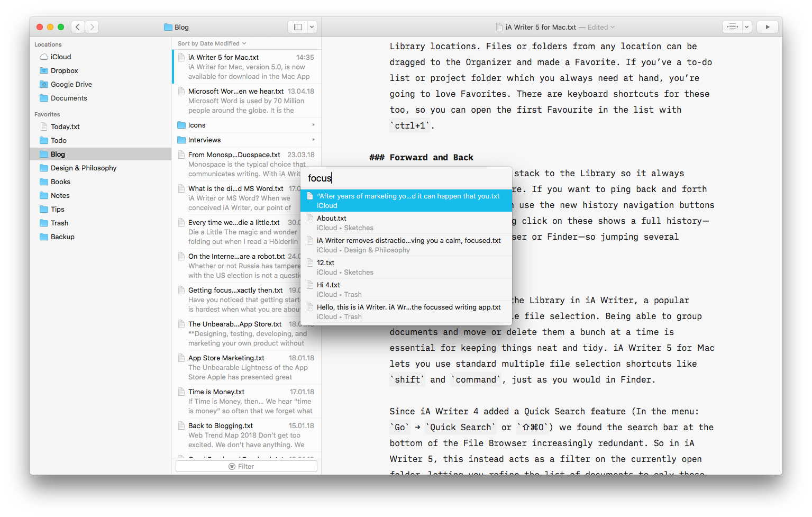This screenshot has width=812, height=517.
Task: Open What is the di...d MS Word.txt
Action: (x=236, y=198)
